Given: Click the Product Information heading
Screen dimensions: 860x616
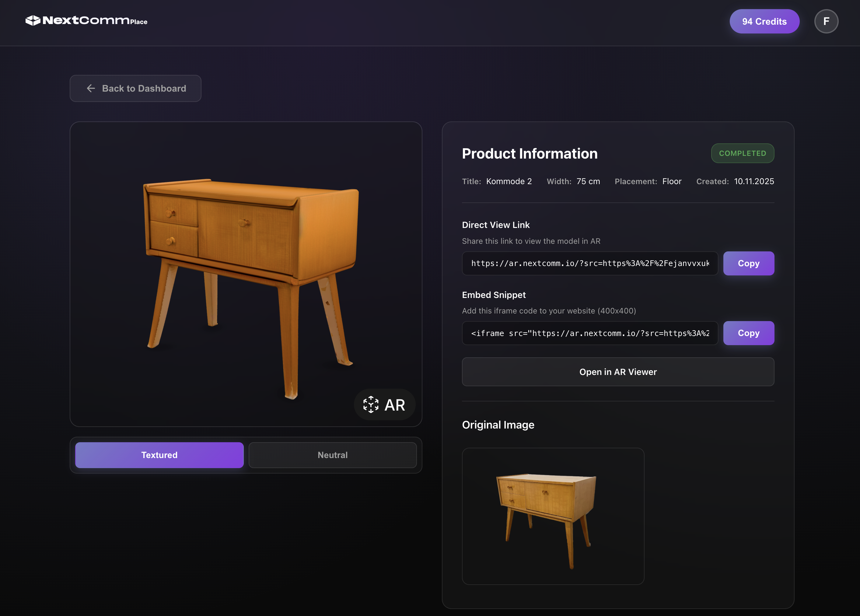Looking at the screenshot, I should [x=529, y=154].
